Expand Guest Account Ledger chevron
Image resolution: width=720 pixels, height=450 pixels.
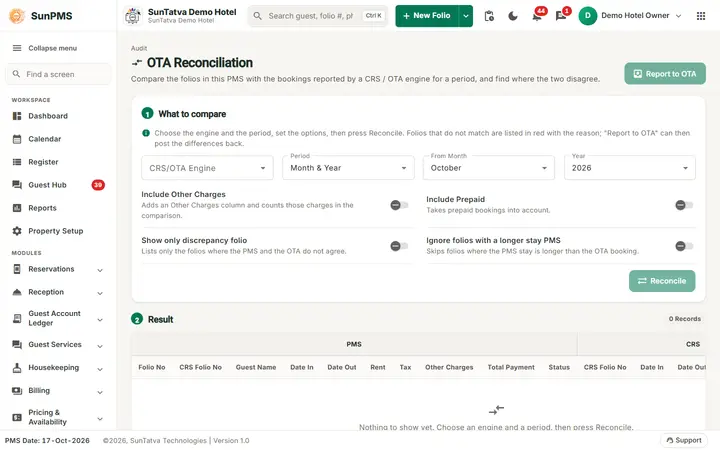[x=100, y=320]
